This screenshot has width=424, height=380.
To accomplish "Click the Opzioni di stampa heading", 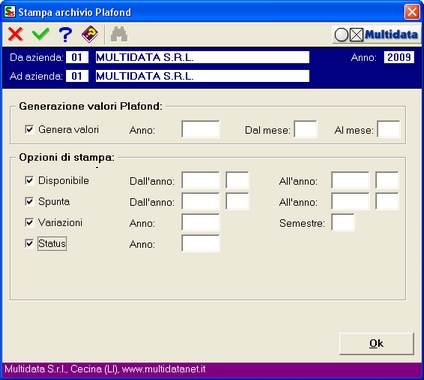I will [67, 157].
